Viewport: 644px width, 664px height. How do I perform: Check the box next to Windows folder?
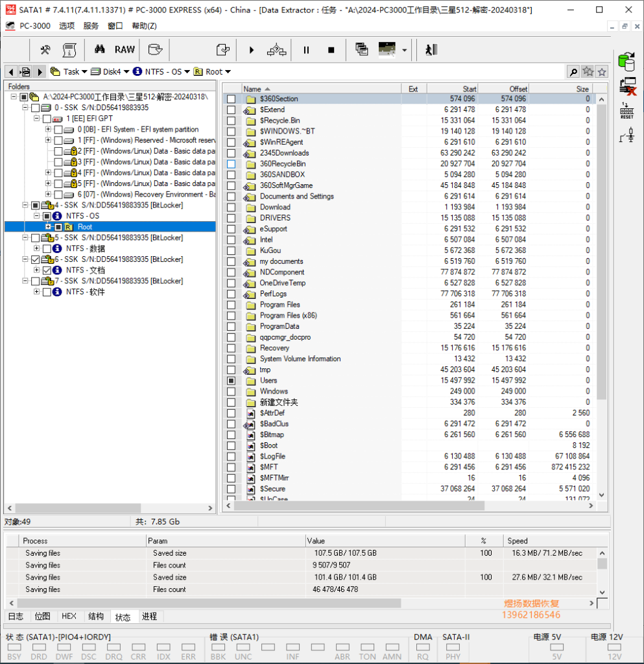231,391
